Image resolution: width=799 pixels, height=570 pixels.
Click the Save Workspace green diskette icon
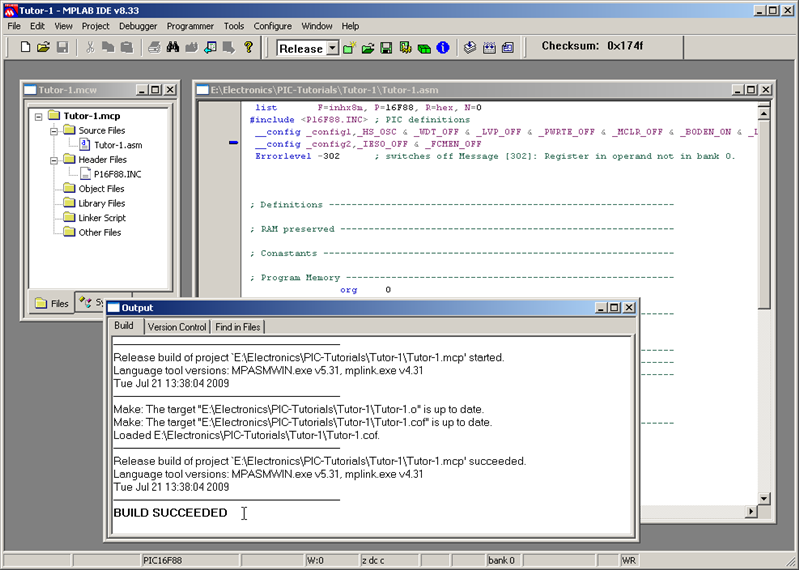[x=386, y=48]
